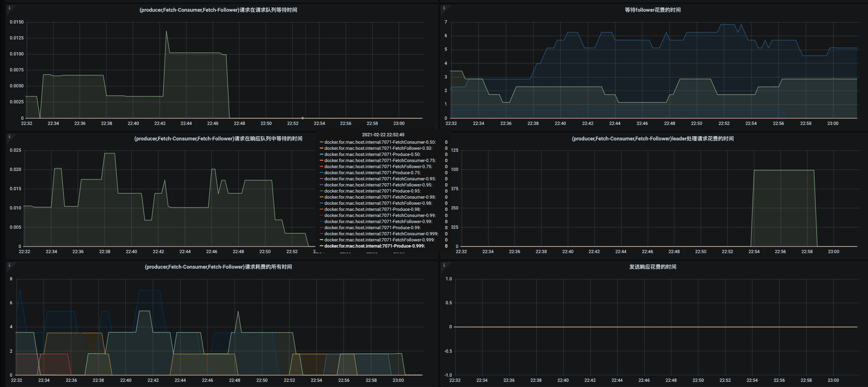868x387 pixels.
Task: Click the 22:40 time label under 等待follower花费的时间 graph
Action: tap(560, 124)
